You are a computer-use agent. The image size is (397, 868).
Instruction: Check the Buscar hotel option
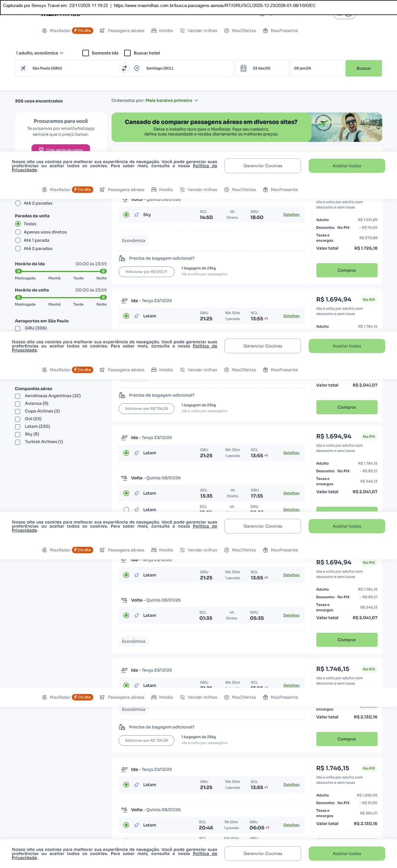pyautogui.click(x=128, y=53)
